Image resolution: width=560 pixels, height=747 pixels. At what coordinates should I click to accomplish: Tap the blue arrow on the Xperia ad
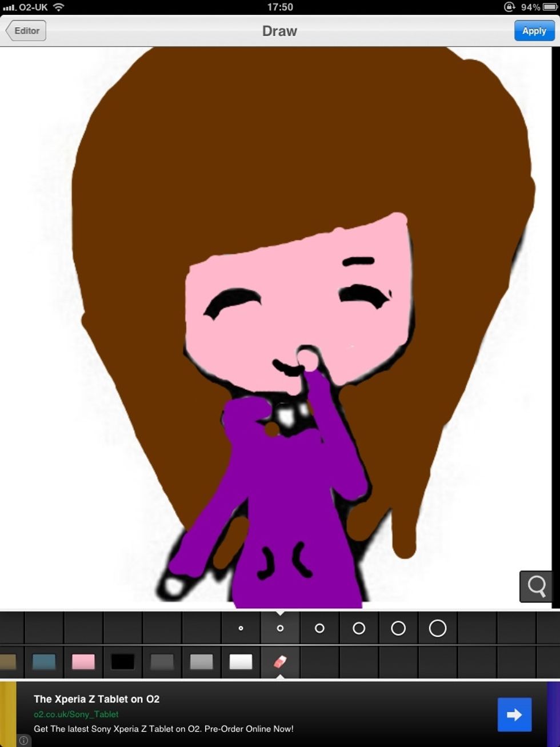[x=514, y=714]
